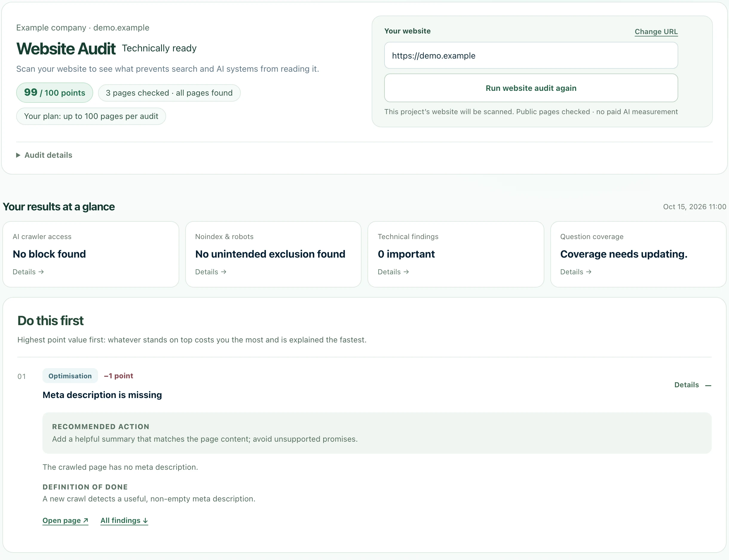Image resolution: width=729 pixels, height=560 pixels.
Task: Click the 'No block found' card heading
Action: coord(49,254)
